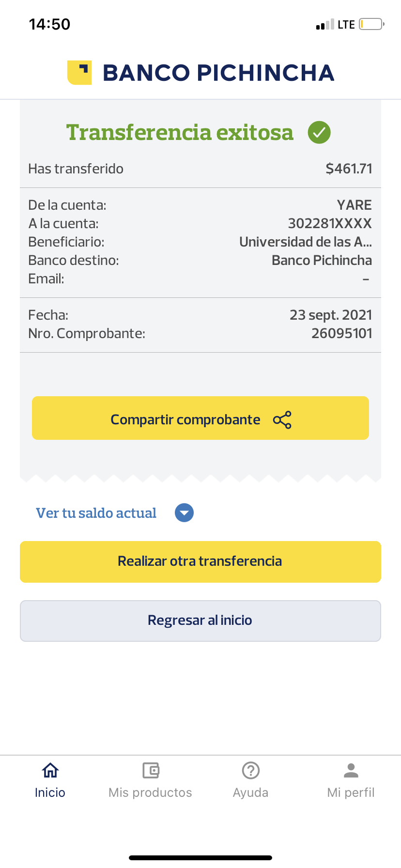Image resolution: width=401 pixels, height=868 pixels.
Task: Tap the share icon on Compartir comprobante
Action: tap(282, 419)
